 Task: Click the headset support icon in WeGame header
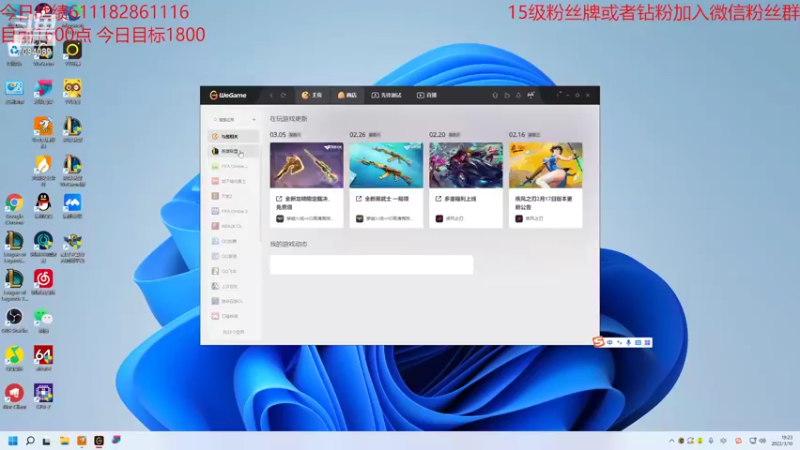[x=495, y=95]
